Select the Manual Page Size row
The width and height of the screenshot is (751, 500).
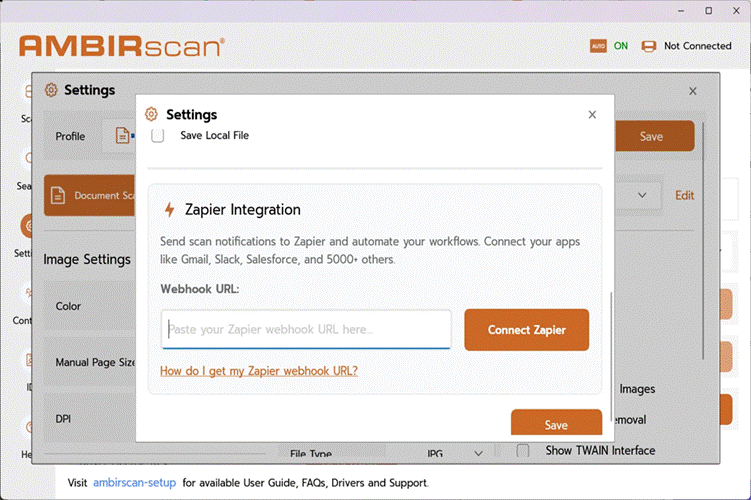tap(90, 362)
